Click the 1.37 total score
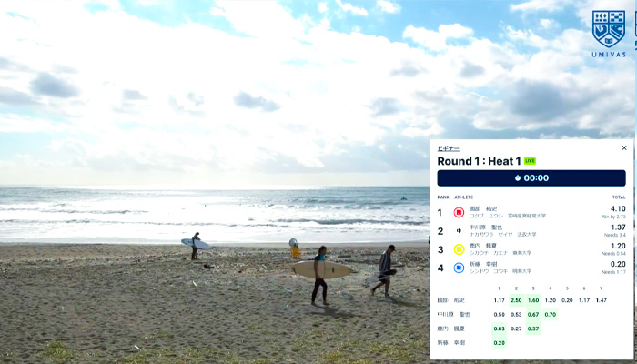Viewport: 637px width, 364px height. [x=618, y=227]
